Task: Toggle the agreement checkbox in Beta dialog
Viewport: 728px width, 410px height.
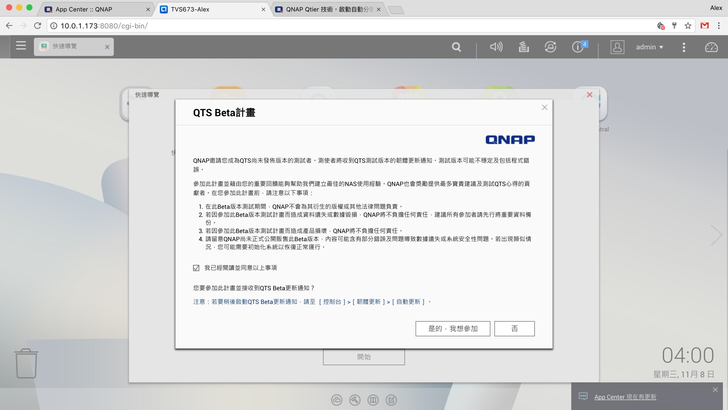Action: coord(196,268)
